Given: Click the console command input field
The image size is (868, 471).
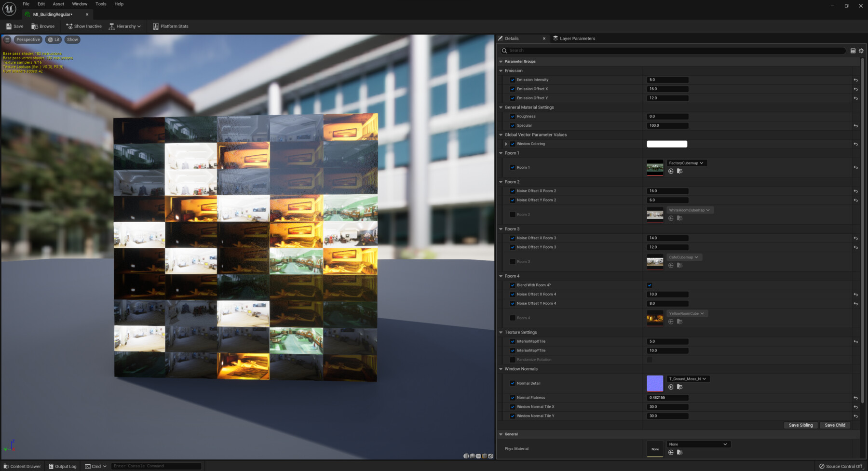Looking at the screenshot, I should [x=156, y=466].
